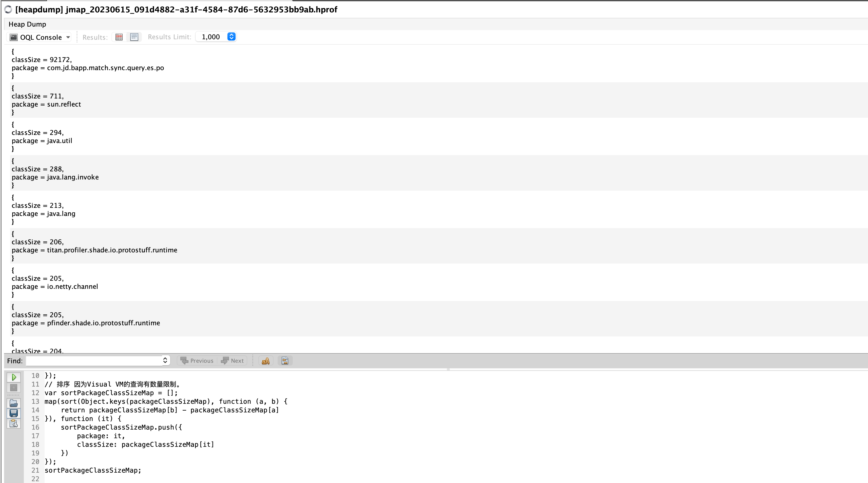Click the 'Results Limit:' label

pyautogui.click(x=169, y=37)
